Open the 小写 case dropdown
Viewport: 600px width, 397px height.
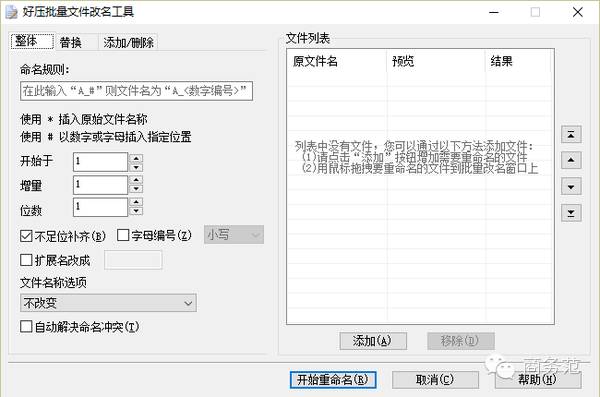pyautogui.click(x=234, y=234)
